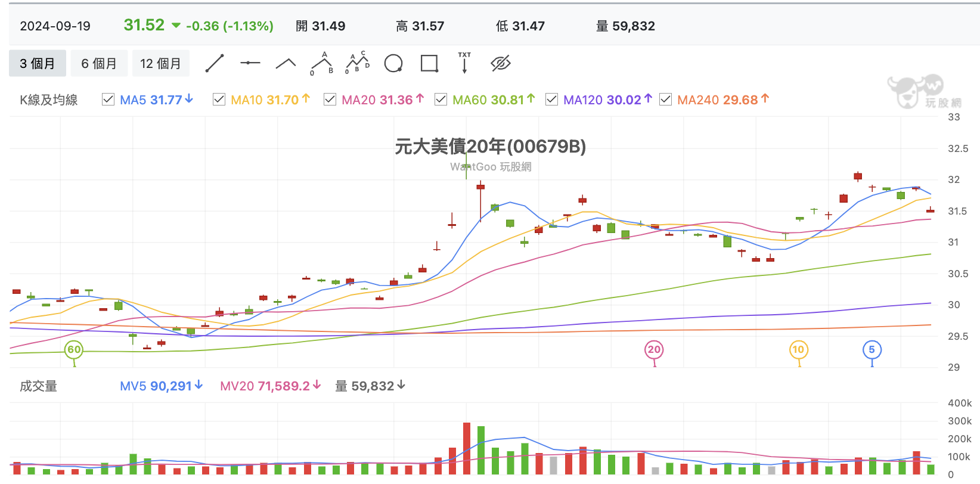Select the angle polyline tool

coord(286,63)
